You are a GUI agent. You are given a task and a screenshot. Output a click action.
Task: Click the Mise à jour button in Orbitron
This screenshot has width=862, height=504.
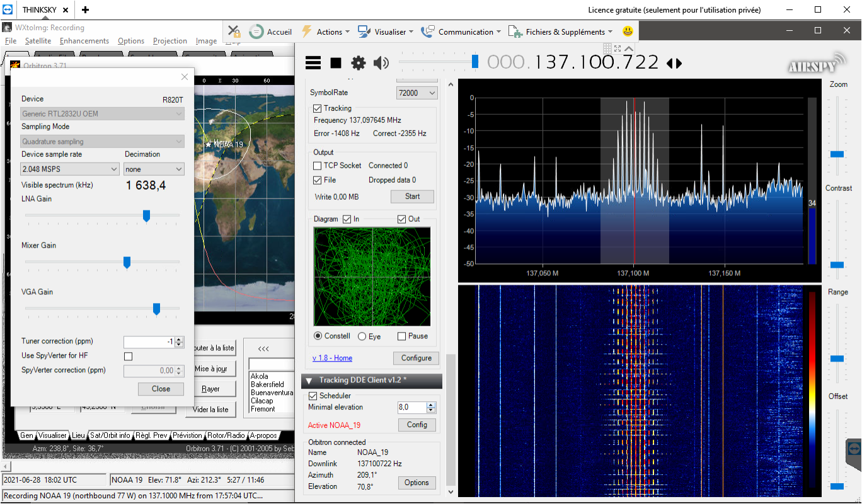(211, 369)
